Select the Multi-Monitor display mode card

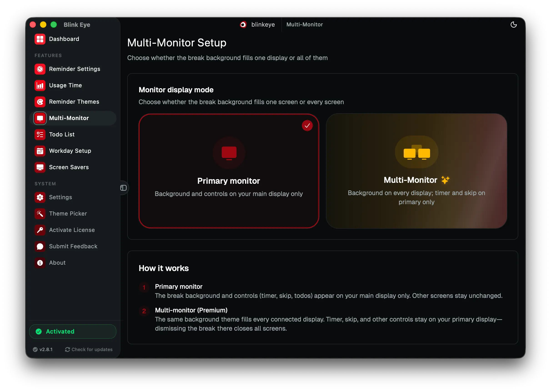[417, 171]
